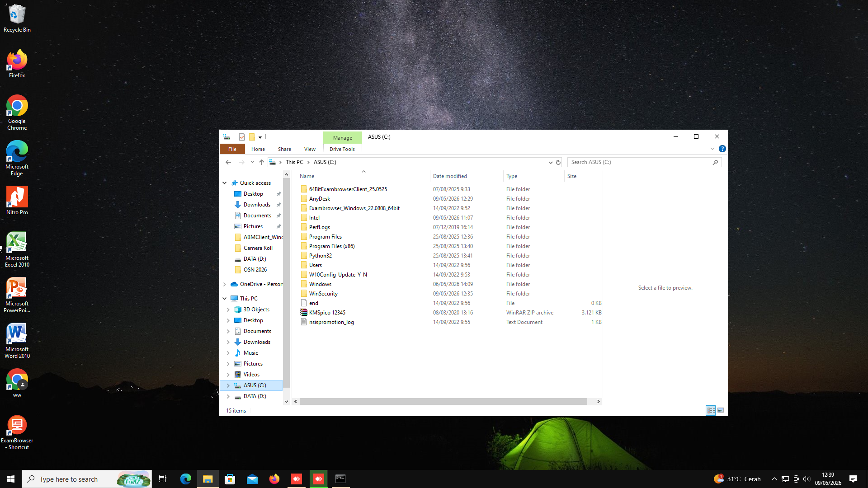This screenshot has height=488, width=868.
Task: Click This PC in the address breadcrumb
Action: pos(294,162)
